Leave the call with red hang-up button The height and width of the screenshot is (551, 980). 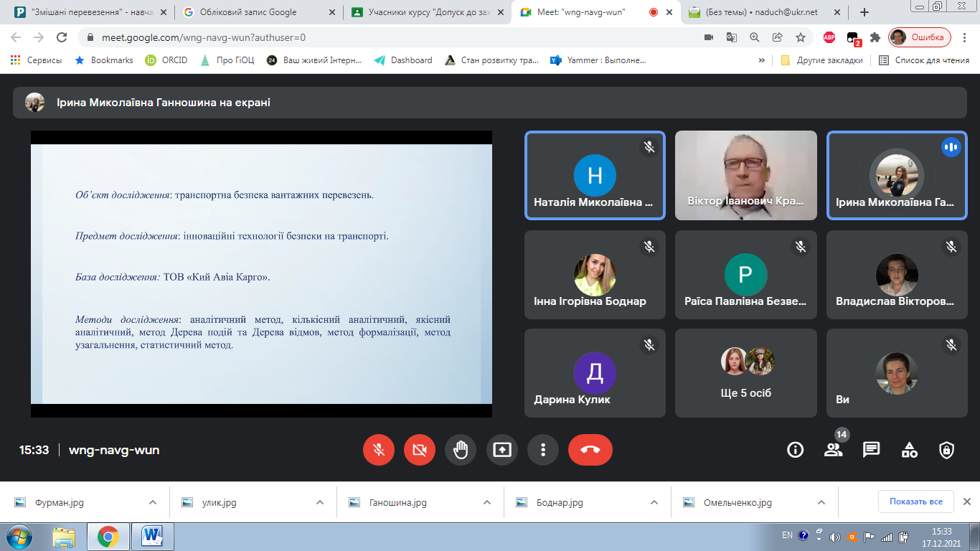[590, 450]
